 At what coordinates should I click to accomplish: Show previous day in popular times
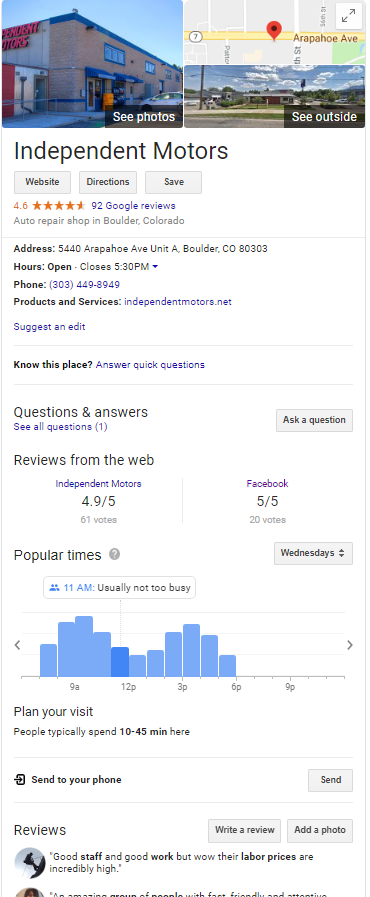tap(17, 645)
